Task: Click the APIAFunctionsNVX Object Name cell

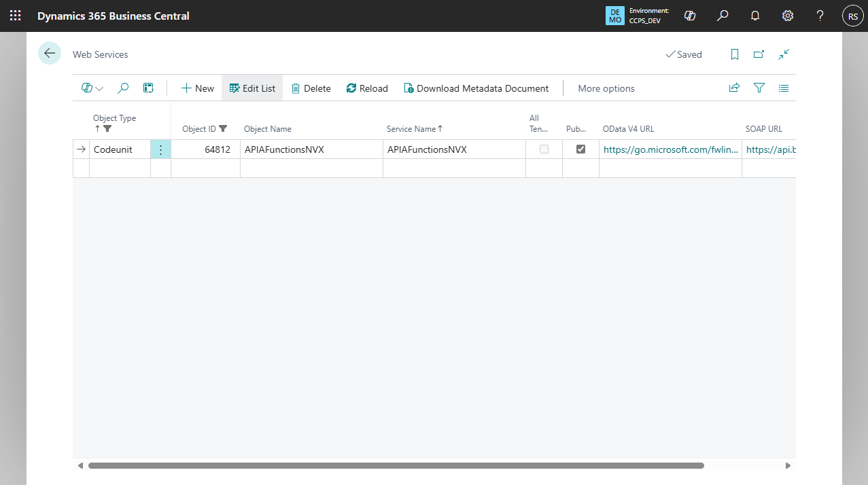Action: (x=311, y=149)
